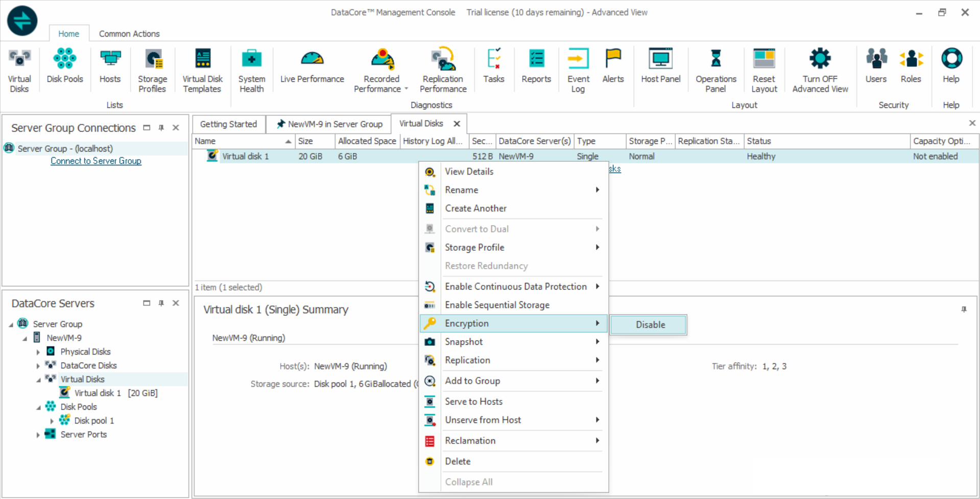The width and height of the screenshot is (980, 499).
Task: Click Disable in the Encryption submenu
Action: 650,325
